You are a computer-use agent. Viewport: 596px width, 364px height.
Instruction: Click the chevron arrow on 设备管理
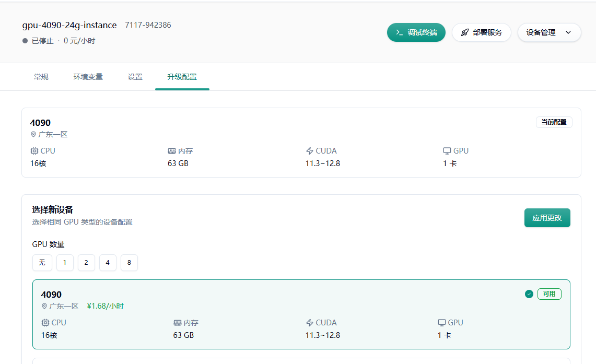(x=568, y=32)
